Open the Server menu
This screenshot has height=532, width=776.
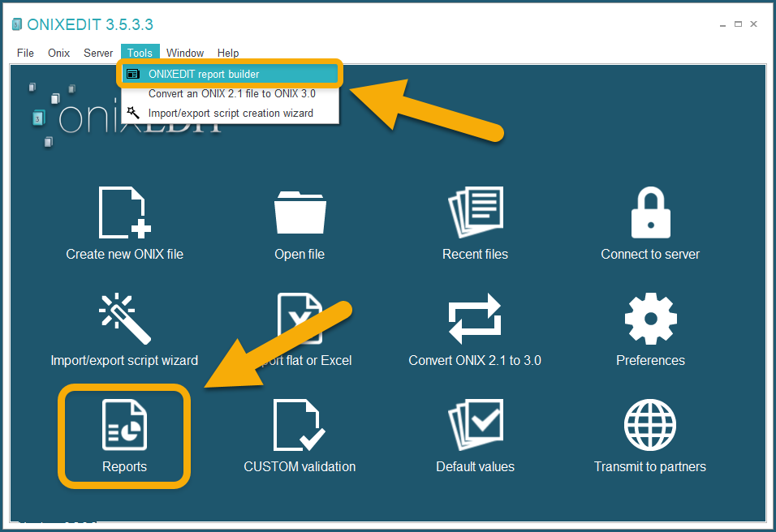pos(98,53)
